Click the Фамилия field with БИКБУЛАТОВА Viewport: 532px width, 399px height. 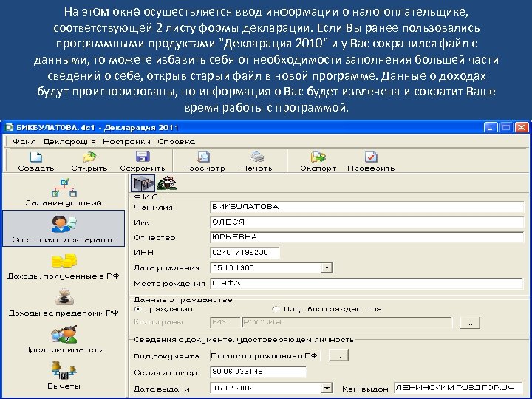(x=366, y=207)
